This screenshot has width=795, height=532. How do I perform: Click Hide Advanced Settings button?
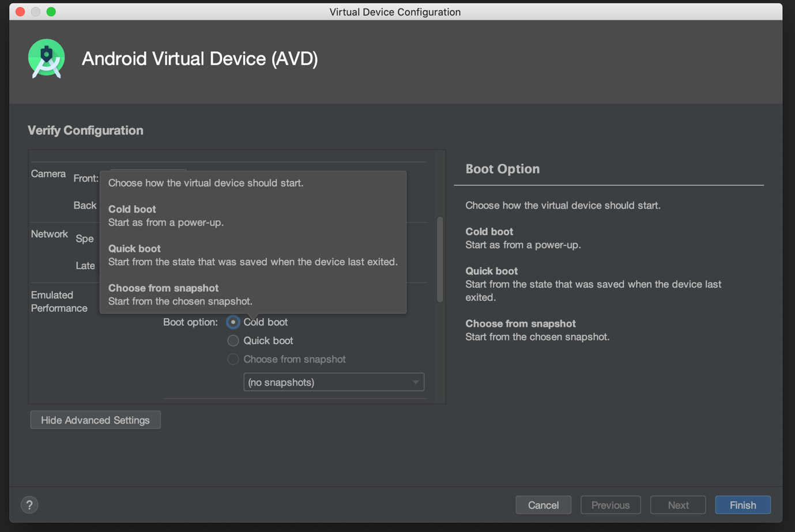coord(95,420)
